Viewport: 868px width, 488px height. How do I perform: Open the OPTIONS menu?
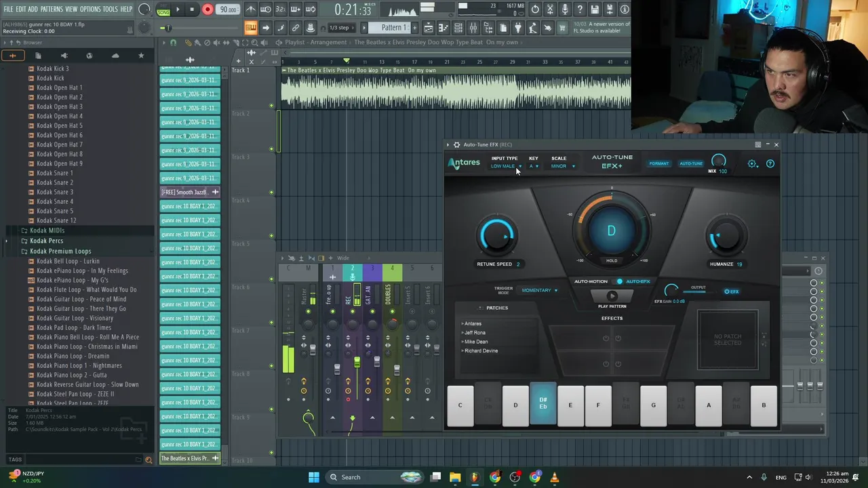(90, 9)
